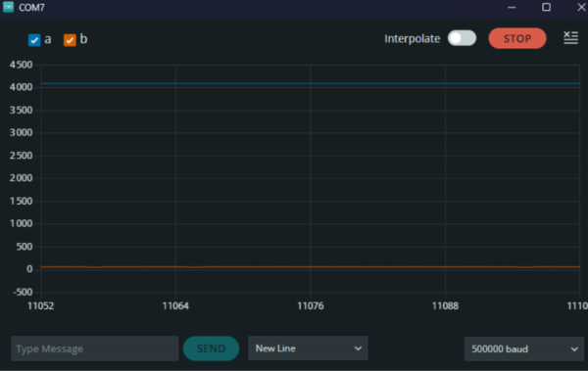Viewport: 588px width, 371px height.
Task: Click the Arduino icon in title bar
Action: click(x=8, y=7)
